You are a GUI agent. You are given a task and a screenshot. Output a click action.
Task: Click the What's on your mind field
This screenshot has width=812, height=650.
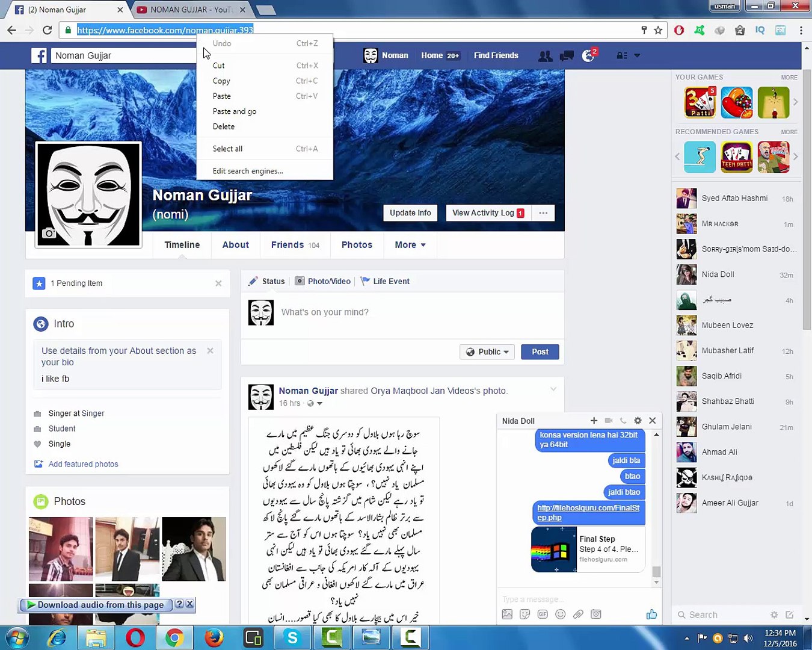coord(403,312)
